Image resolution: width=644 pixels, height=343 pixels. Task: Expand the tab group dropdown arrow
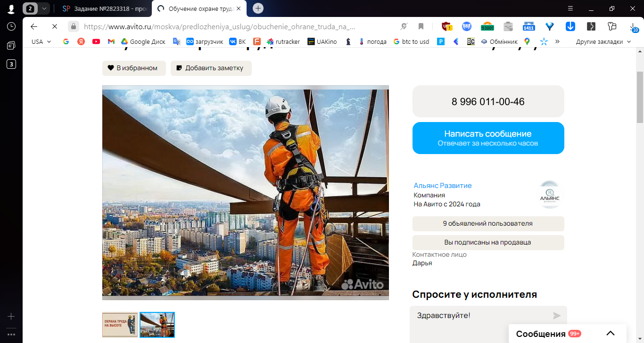(44, 8)
